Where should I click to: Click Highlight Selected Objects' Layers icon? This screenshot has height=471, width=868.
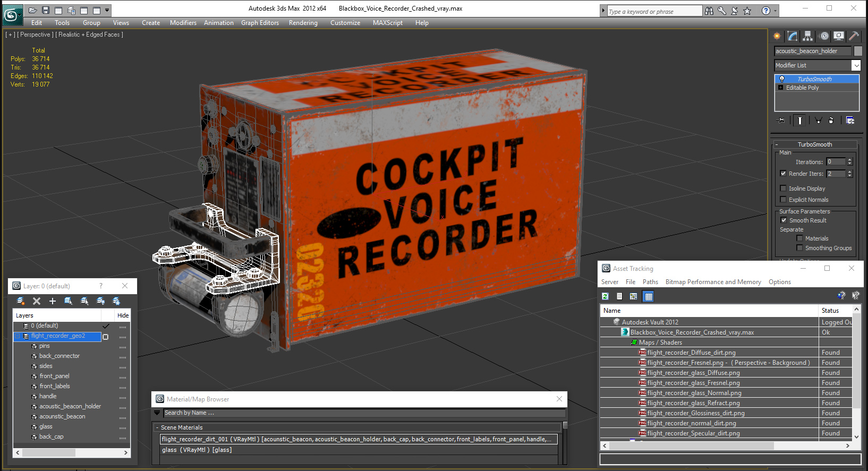click(x=84, y=301)
